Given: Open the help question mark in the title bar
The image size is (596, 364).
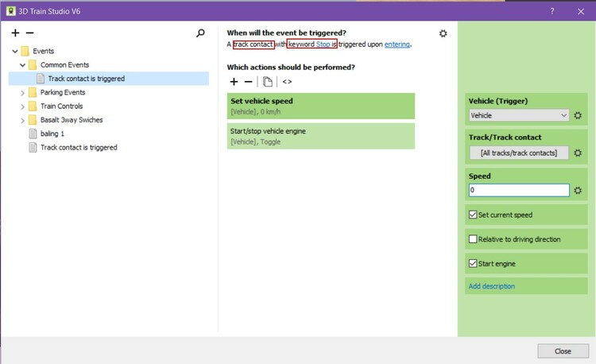Looking at the screenshot, I should (x=552, y=11).
